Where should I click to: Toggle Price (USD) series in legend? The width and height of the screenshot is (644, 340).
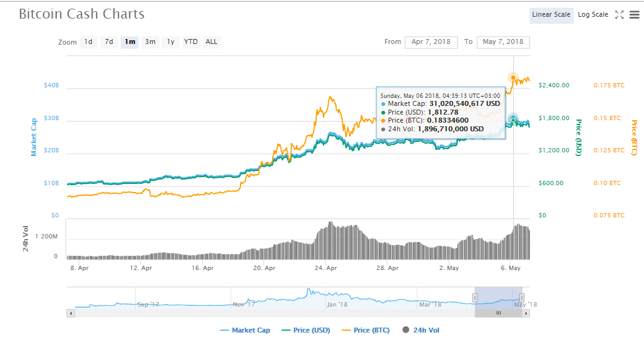(306, 330)
